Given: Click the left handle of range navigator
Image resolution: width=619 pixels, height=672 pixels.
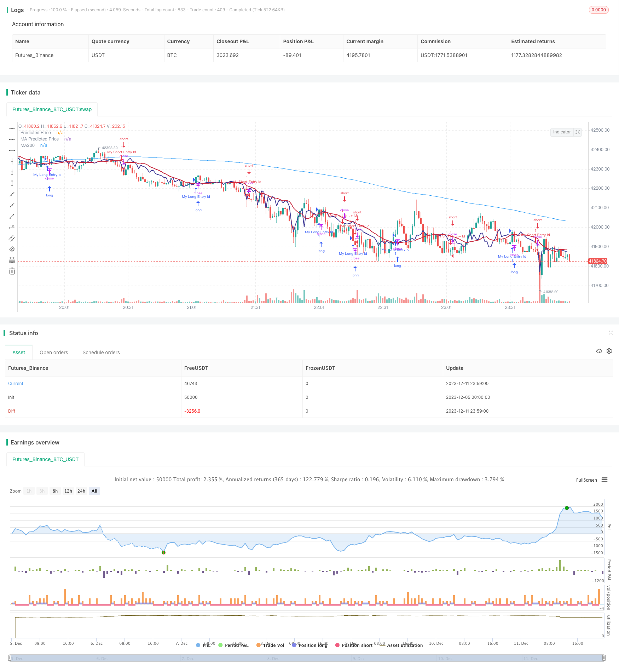Looking at the screenshot, I should point(10,658).
